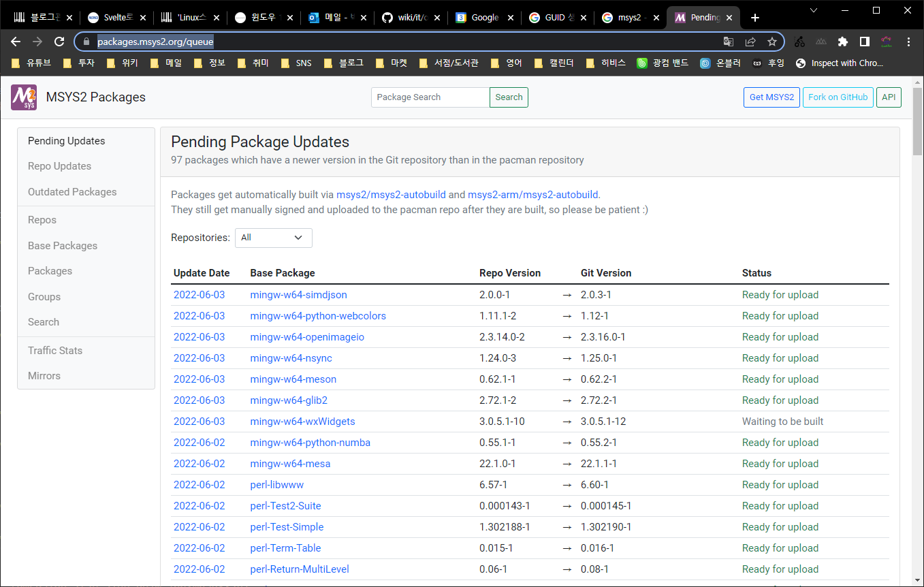Click the API button
924x587 pixels.
click(x=889, y=97)
